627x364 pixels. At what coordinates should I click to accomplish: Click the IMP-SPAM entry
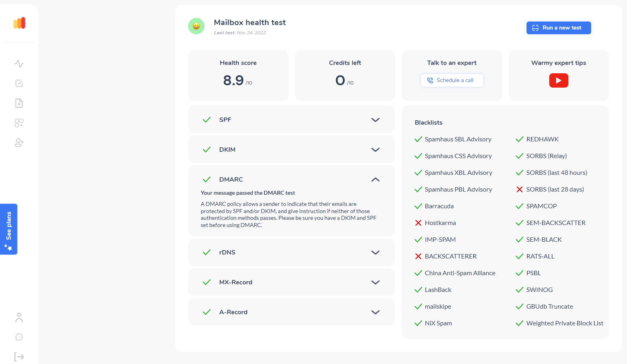point(440,239)
